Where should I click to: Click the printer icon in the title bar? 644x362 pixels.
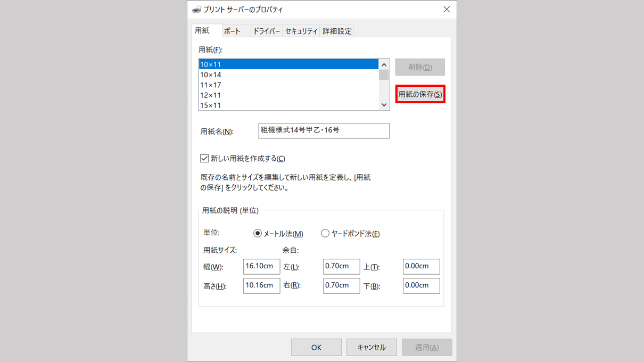tap(196, 10)
